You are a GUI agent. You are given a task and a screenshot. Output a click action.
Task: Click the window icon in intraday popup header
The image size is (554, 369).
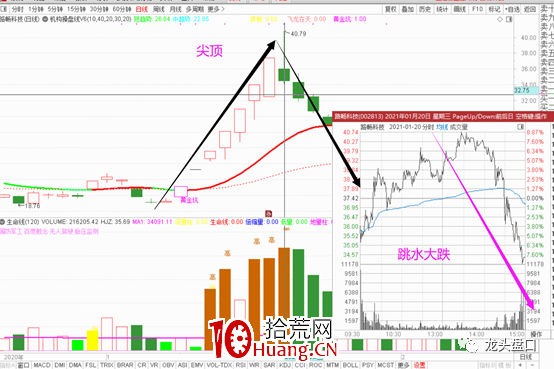click(x=520, y=127)
